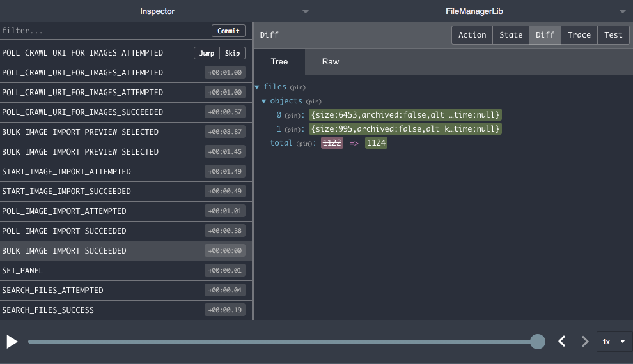Focus the action filter input field

tap(102, 31)
